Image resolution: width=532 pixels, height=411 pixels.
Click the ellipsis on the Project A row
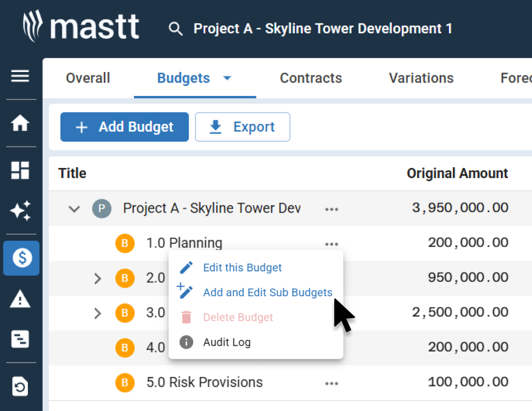332,208
